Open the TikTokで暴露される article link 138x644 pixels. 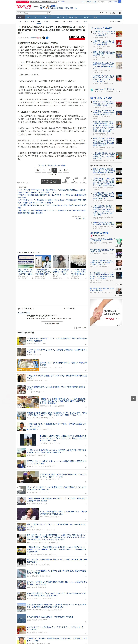click(x=56, y=388)
